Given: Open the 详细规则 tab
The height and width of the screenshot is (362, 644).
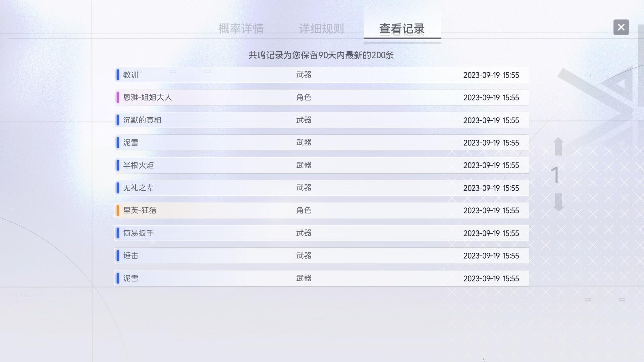Looking at the screenshot, I should pos(321,28).
